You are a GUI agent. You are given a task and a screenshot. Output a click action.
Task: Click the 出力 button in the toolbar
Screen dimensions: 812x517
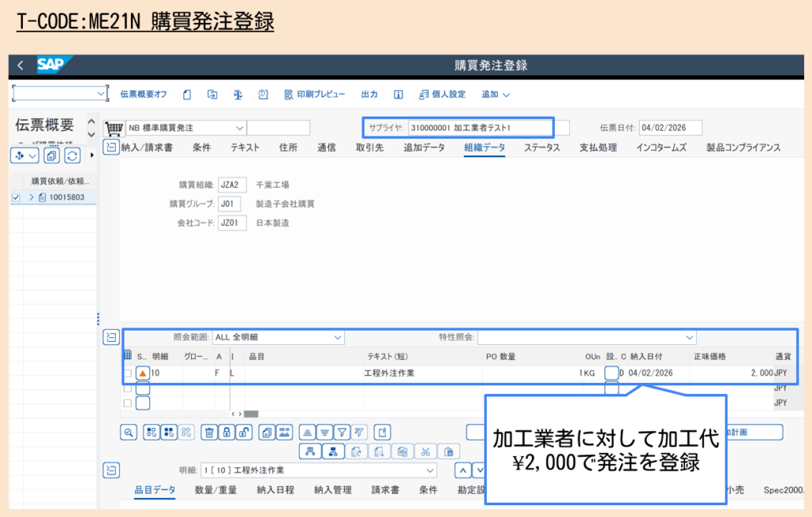point(369,94)
